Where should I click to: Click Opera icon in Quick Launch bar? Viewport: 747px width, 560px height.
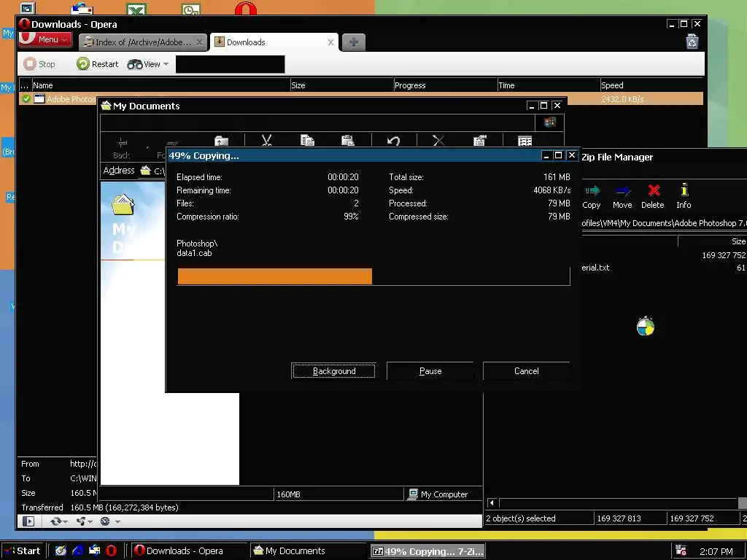[111, 551]
